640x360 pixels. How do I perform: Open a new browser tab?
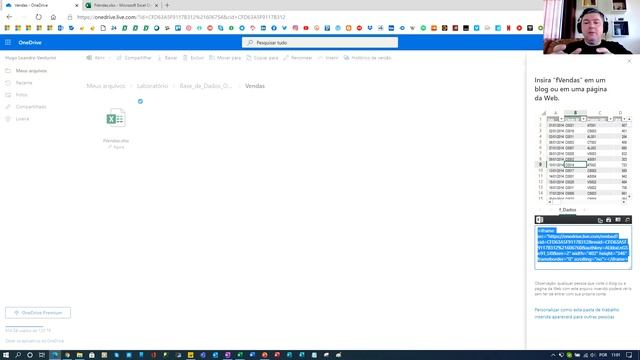(x=167, y=5)
